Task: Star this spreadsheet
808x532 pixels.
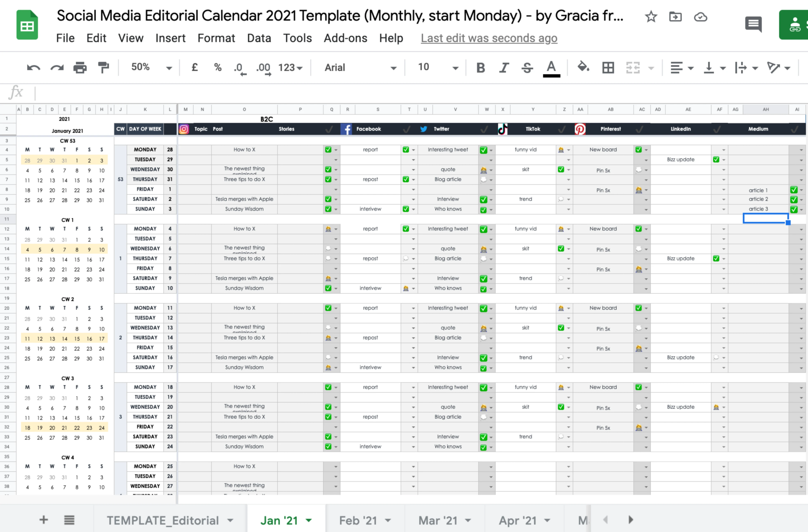Action: tap(651, 17)
